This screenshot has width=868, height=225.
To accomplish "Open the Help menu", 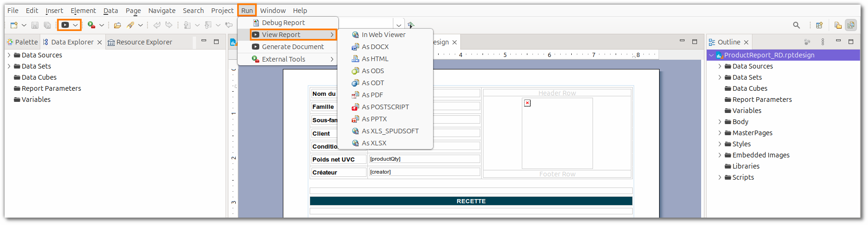I will click(x=300, y=10).
